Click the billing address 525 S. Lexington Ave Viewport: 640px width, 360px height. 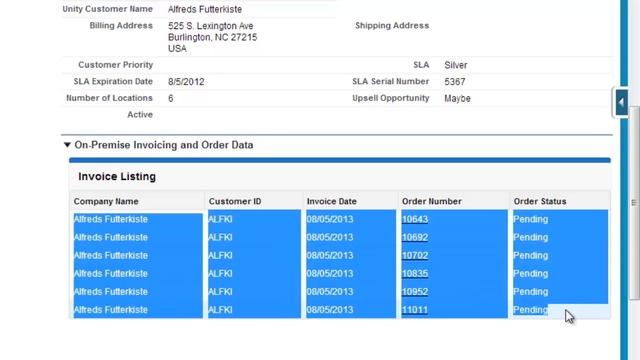click(211, 26)
